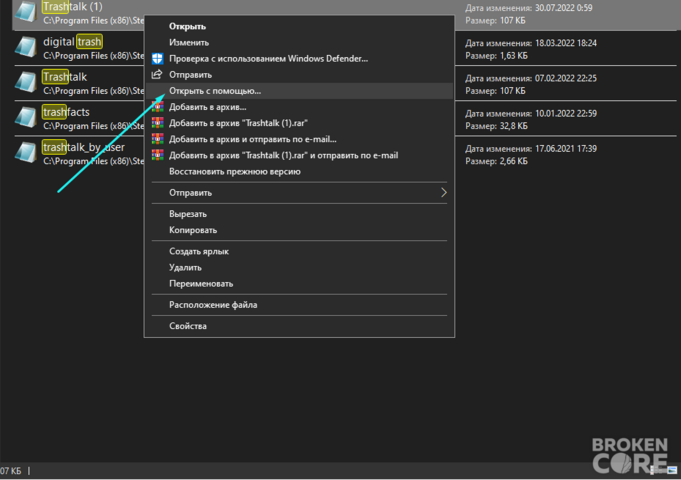This screenshot has height=480, width=681.
Task: Click the WinRAR icon beside "Trashtalk (1).rar" entry
Action: click(157, 123)
